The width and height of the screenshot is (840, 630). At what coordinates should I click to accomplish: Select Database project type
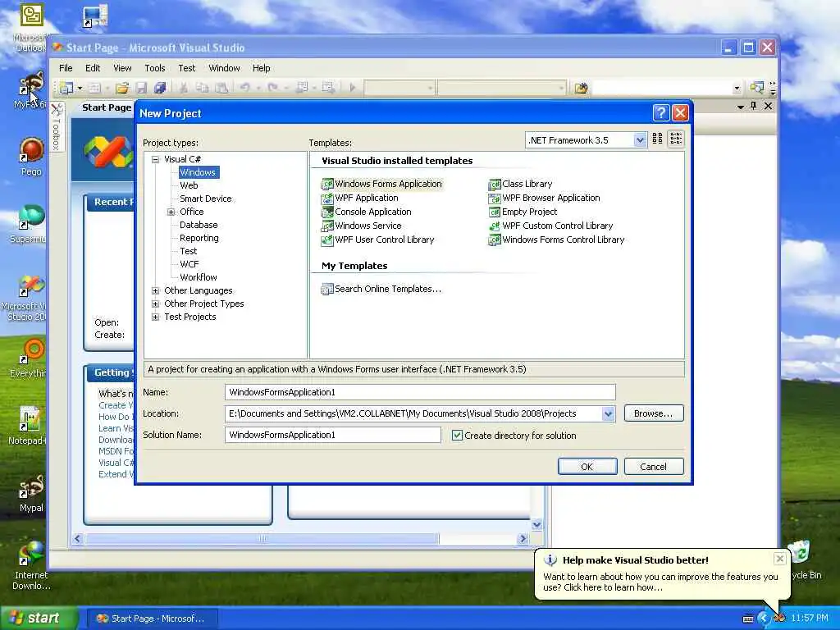pyautogui.click(x=199, y=225)
